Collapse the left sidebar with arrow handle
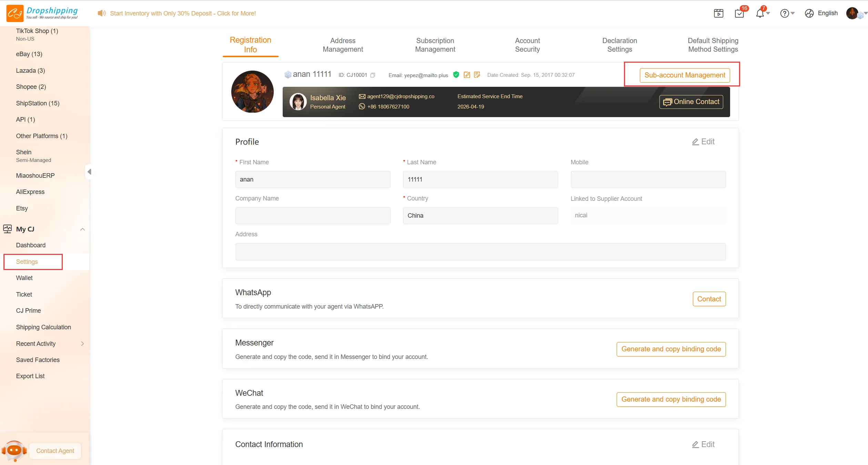 coord(89,172)
